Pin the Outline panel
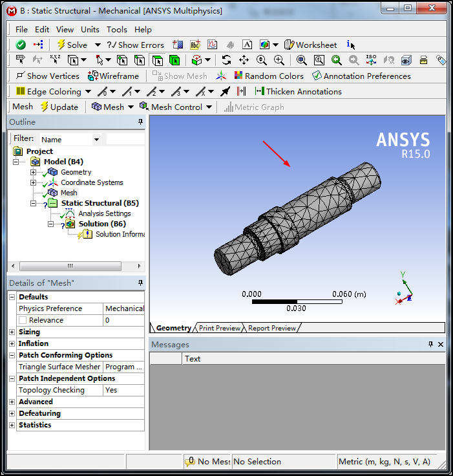 pyautogui.click(x=140, y=122)
